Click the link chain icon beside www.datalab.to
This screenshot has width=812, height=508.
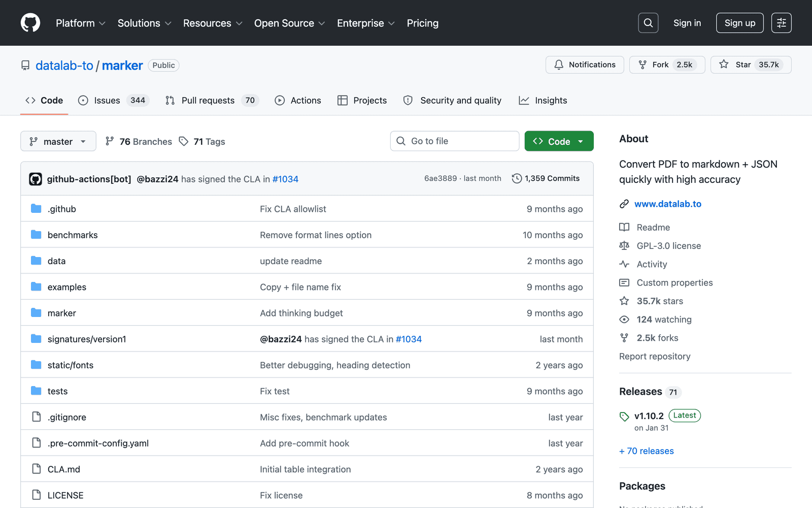(x=624, y=204)
